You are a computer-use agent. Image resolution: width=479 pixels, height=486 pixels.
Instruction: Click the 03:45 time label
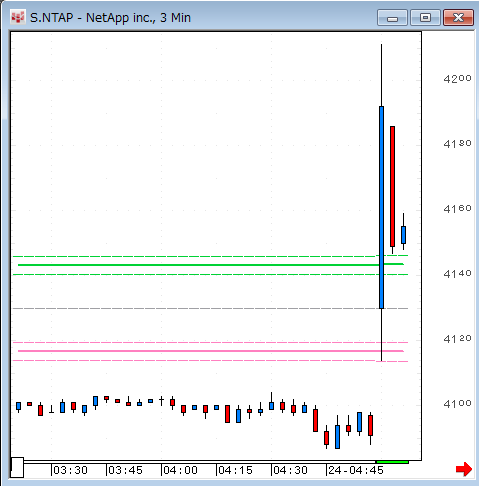tap(125, 470)
